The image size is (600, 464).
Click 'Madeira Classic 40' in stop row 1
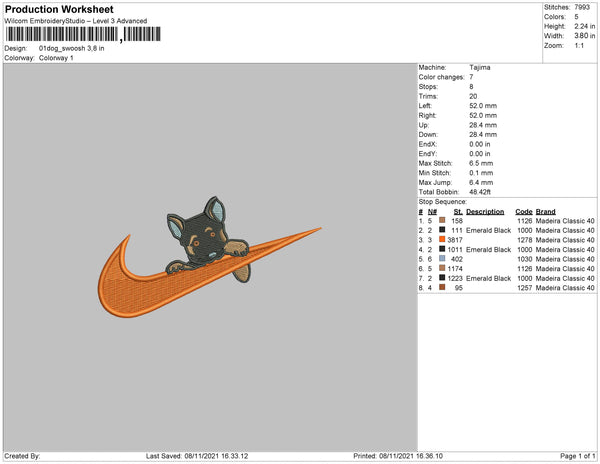[x=565, y=221]
